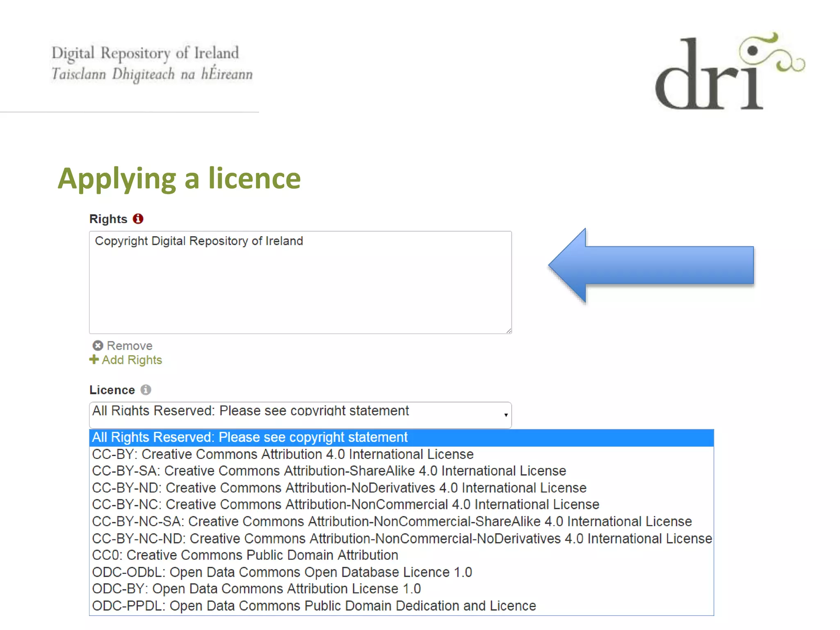840x630 pixels.
Task: Select CC-BY-NC-ND licence option
Action: [x=402, y=539]
